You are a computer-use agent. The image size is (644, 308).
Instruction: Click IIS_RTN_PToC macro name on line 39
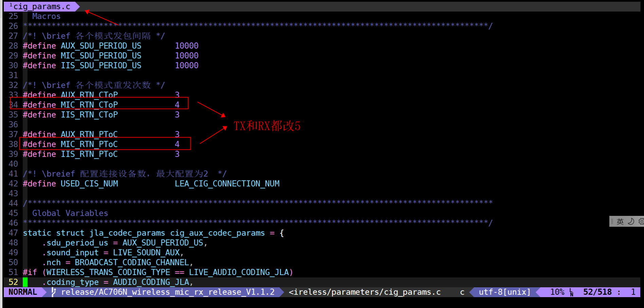(x=89, y=154)
